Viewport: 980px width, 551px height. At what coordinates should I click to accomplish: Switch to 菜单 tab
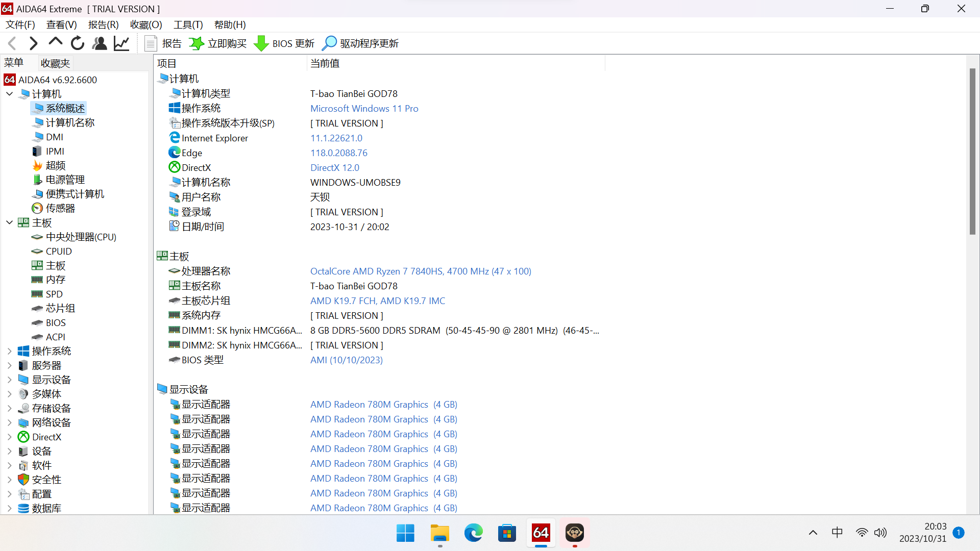pyautogui.click(x=14, y=63)
